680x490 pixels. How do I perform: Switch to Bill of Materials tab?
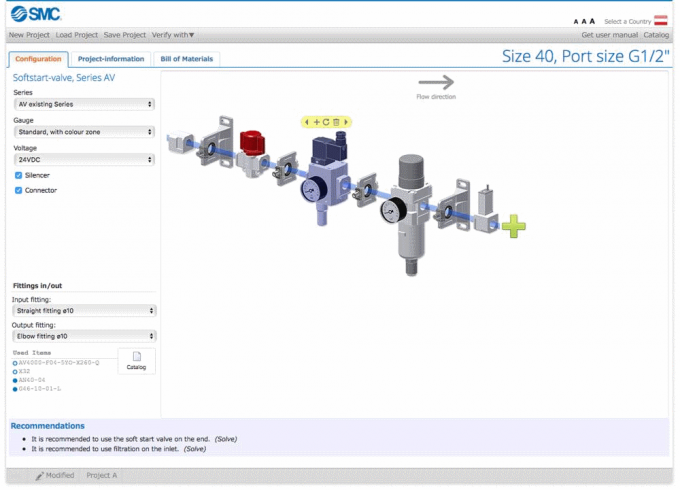186,59
